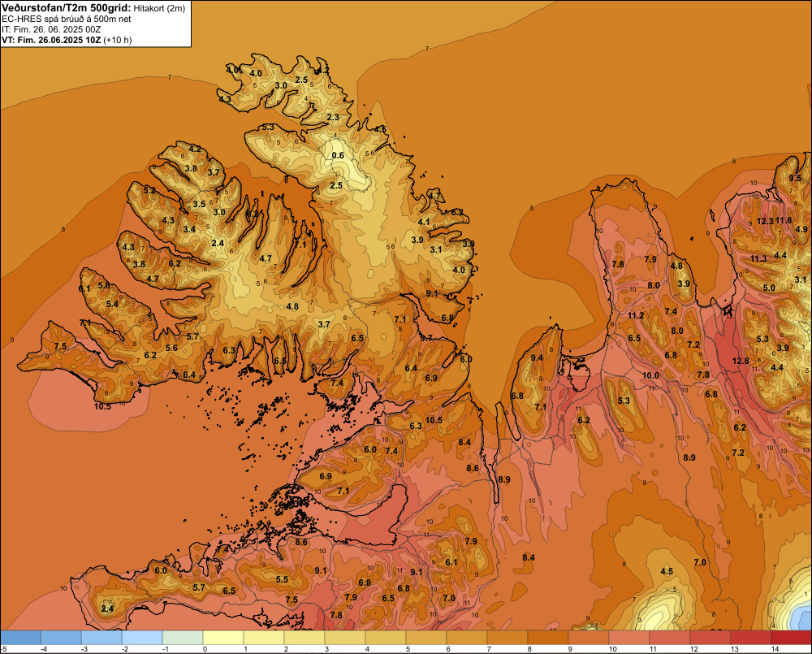
Task: Click the 11.8 temperature value
Action: click(784, 220)
